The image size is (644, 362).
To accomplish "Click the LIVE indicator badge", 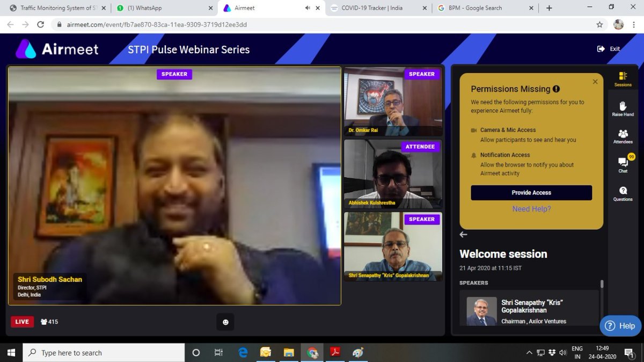I will pos(22,322).
